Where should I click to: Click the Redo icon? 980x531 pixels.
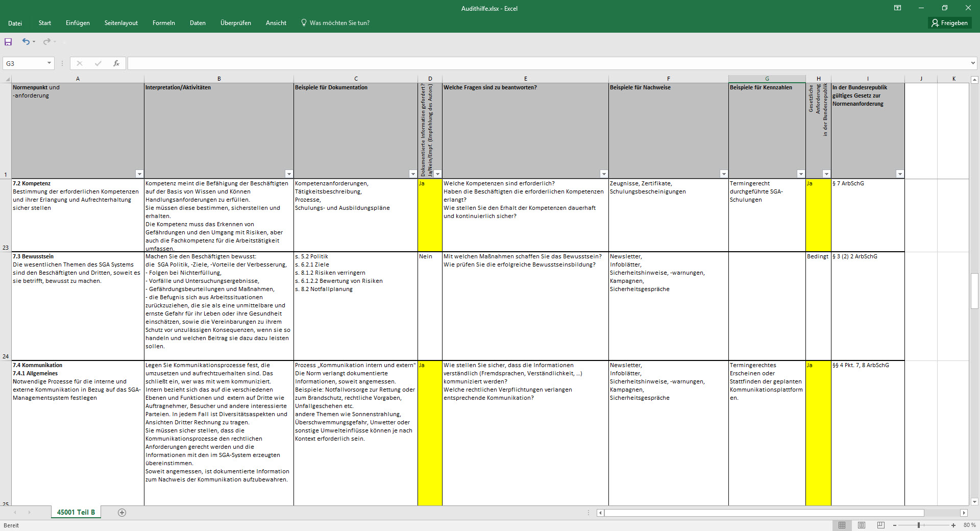click(46, 42)
